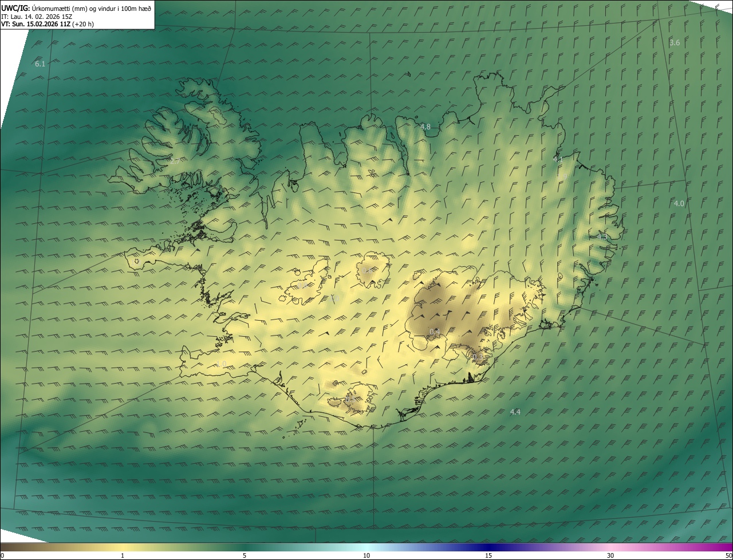Click the map value 4.4
This screenshot has height=560, width=733.
point(515,412)
